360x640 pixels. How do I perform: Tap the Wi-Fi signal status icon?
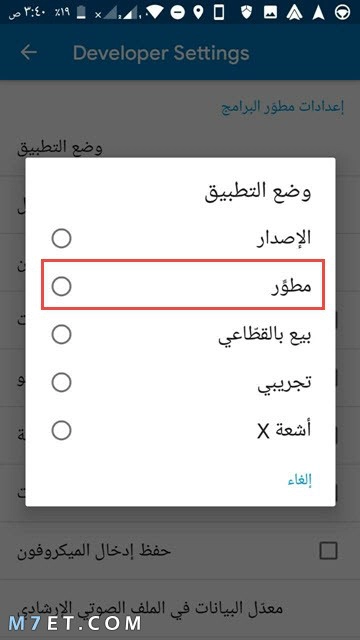pyautogui.click(x=155, y=13)
